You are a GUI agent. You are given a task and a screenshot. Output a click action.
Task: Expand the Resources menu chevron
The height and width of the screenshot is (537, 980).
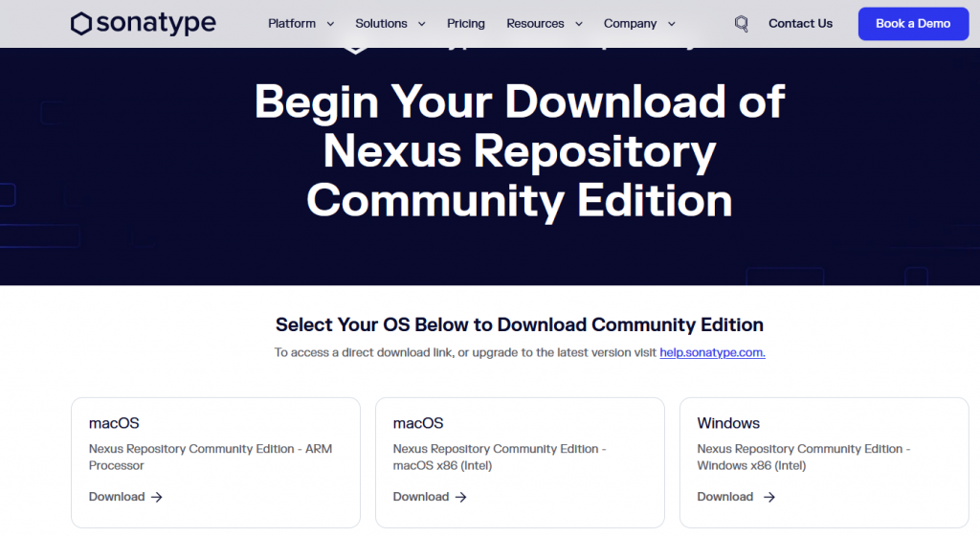coord(579,24)
